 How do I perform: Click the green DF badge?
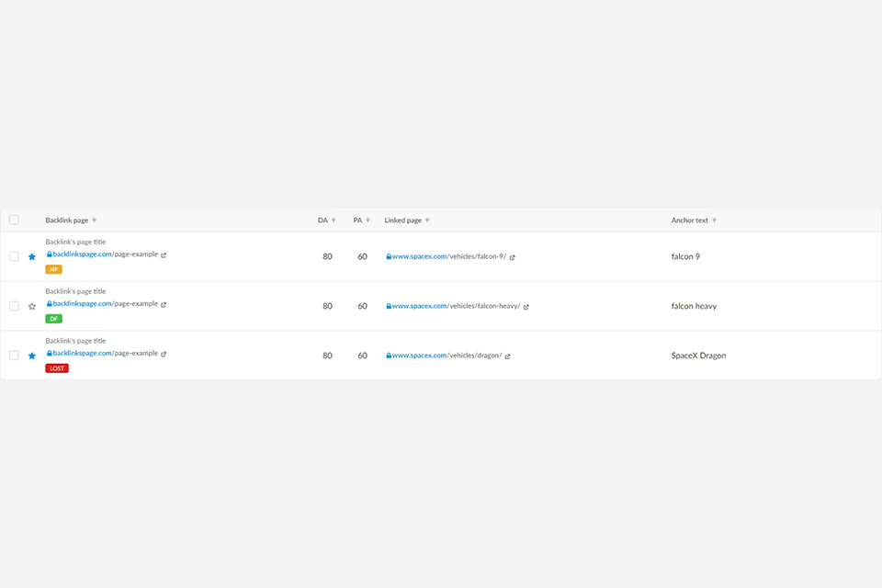coord(53,319)
